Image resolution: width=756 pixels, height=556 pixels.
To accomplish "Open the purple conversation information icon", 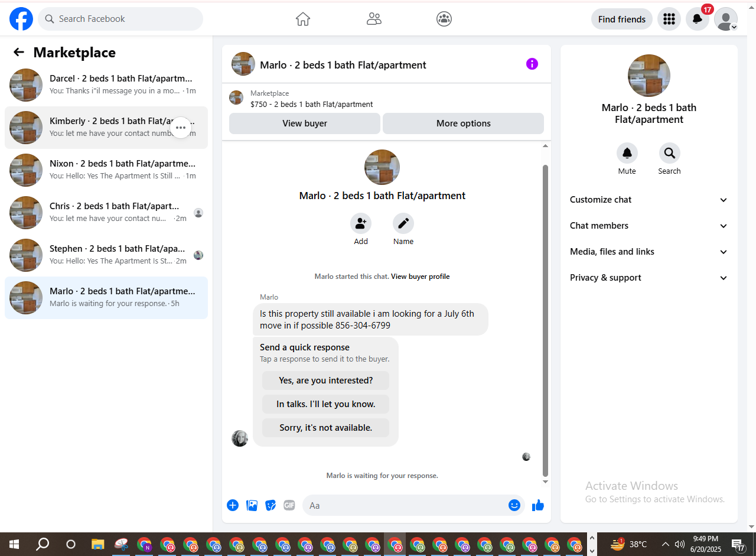I will [532, 64].
